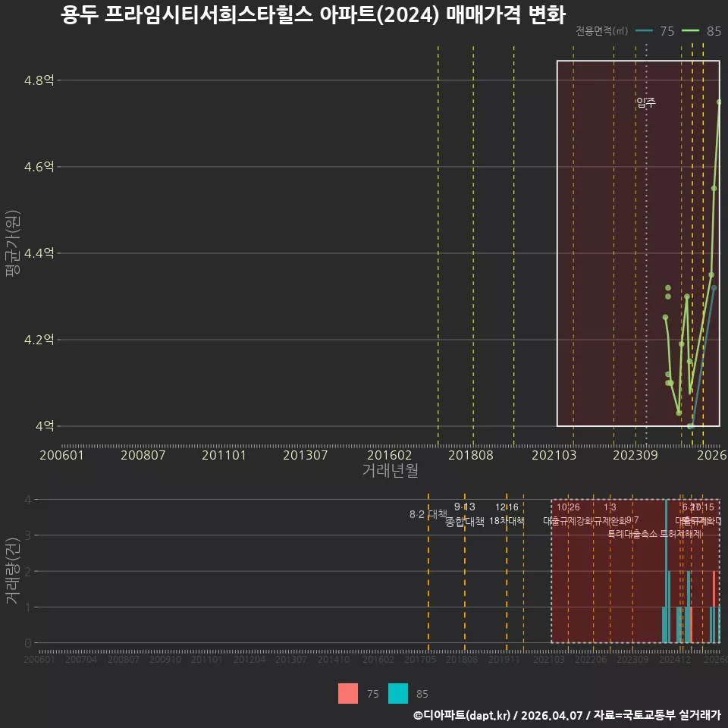This screenshot has height=728, width=728.
Task: Click the 201307 label on the price chart x-axis
Action: tap(305, 455)
